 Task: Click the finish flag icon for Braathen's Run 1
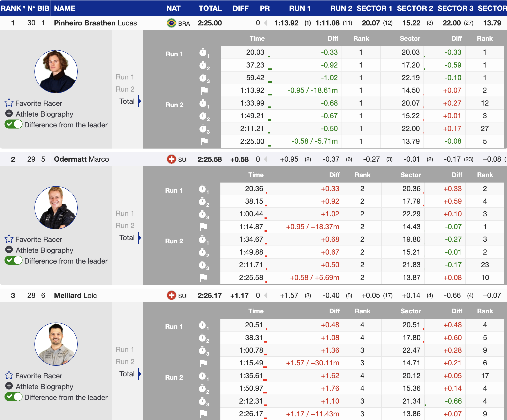click(204, 90)
